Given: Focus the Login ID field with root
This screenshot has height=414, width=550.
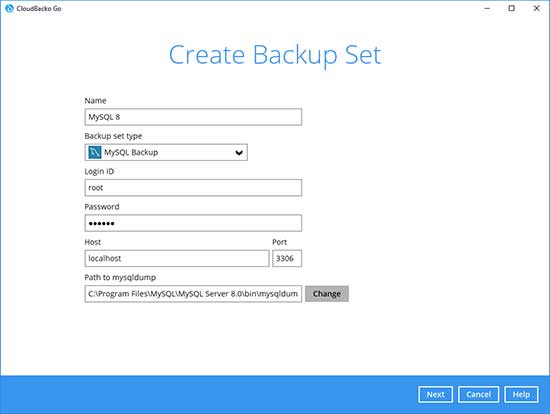Looking at the screenshot, I should pyautogui.click(x=193, y=188).
